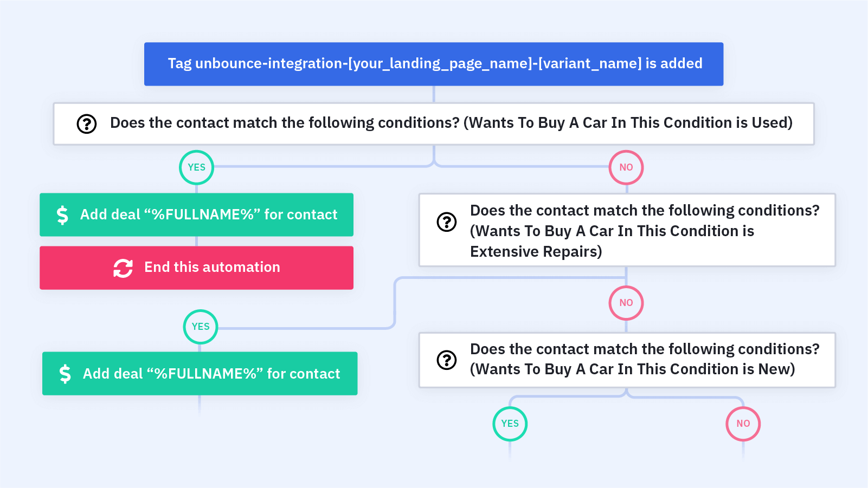Click the NO circle under the New condition
868x488 pixels.
[x=743, y=424]
